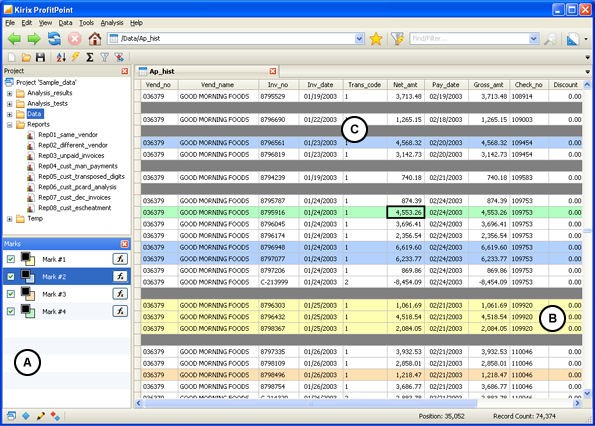This screenshot has height=426, width=595.
Task: Click the Sigma summarize icon
Action: coord(90,57)
